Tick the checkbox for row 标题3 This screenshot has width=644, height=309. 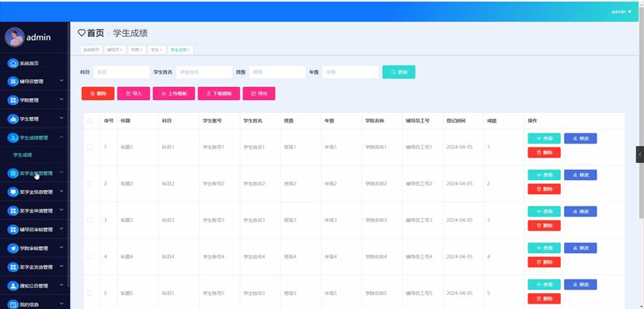[89, 220]
